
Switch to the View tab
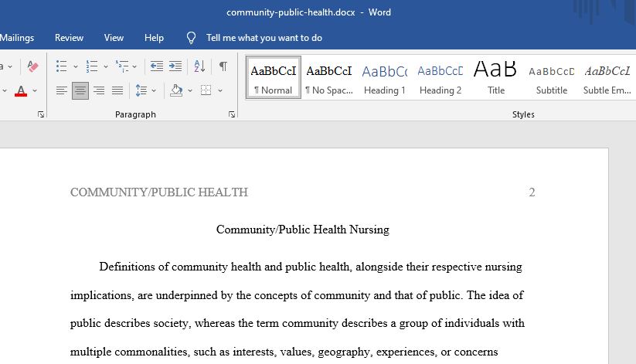114,38
